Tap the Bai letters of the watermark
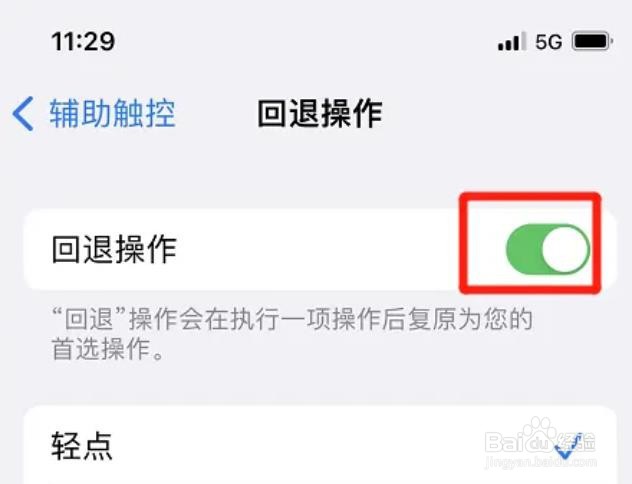Screen dimensions: 632x484 pos(504,442)
